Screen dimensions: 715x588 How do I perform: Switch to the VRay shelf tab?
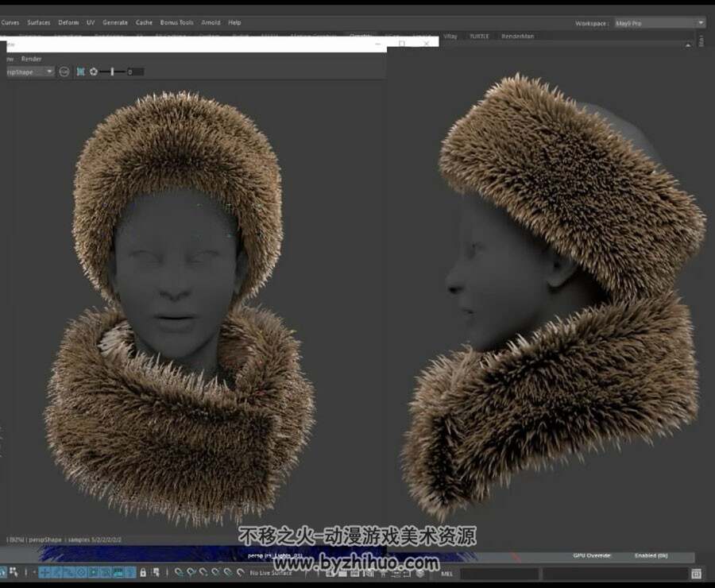coord(450,36)
